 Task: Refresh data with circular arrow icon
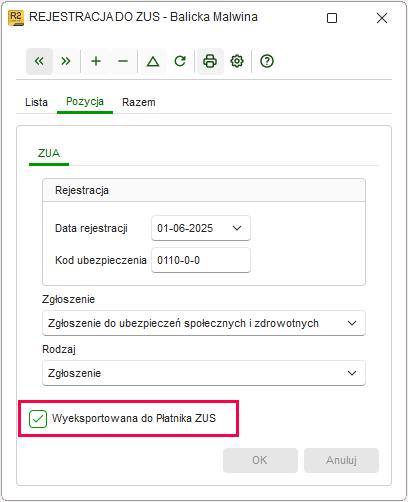180,61
